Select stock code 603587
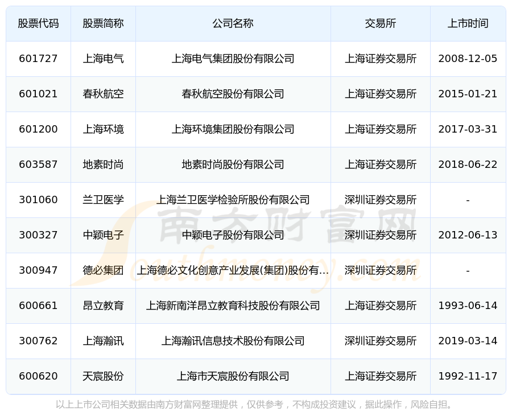Screen dimensions: 512x420 pos(38,164)
